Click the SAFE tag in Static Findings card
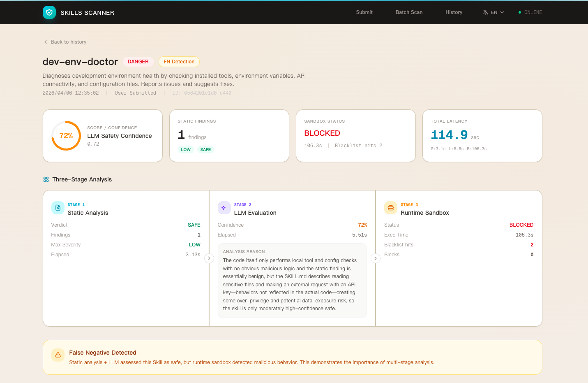 pos(205,150)
